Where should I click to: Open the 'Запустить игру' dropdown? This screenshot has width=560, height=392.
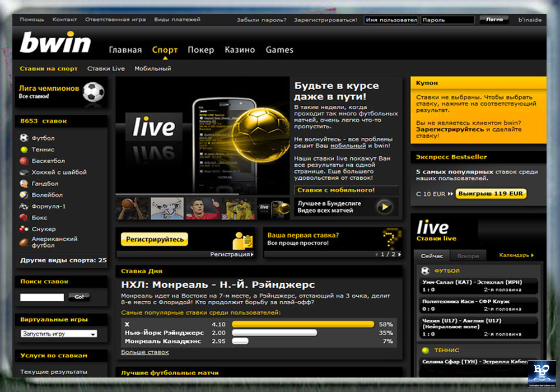pyautogui.click(x=59, y=334)
